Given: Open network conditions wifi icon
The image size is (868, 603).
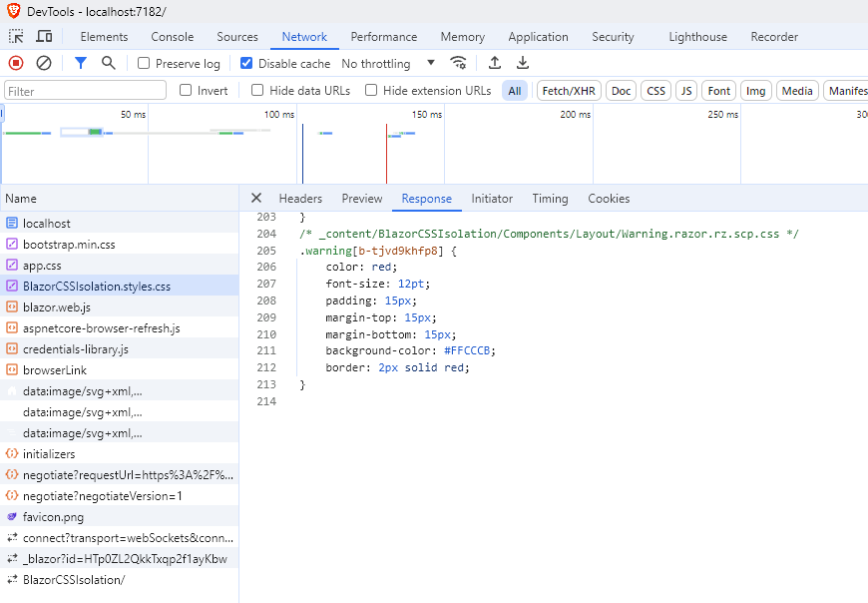Looking at the screenshot, I should pyautogui.click(x=458, y=63).
